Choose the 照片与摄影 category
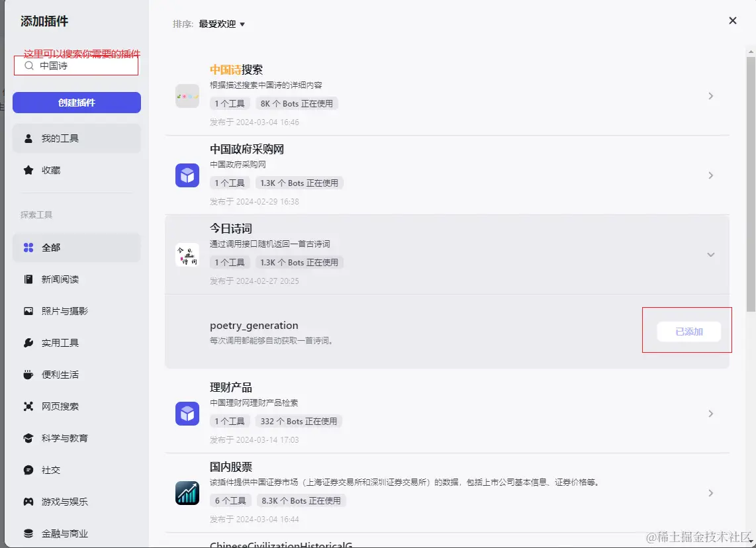 (x=77, y=311)
